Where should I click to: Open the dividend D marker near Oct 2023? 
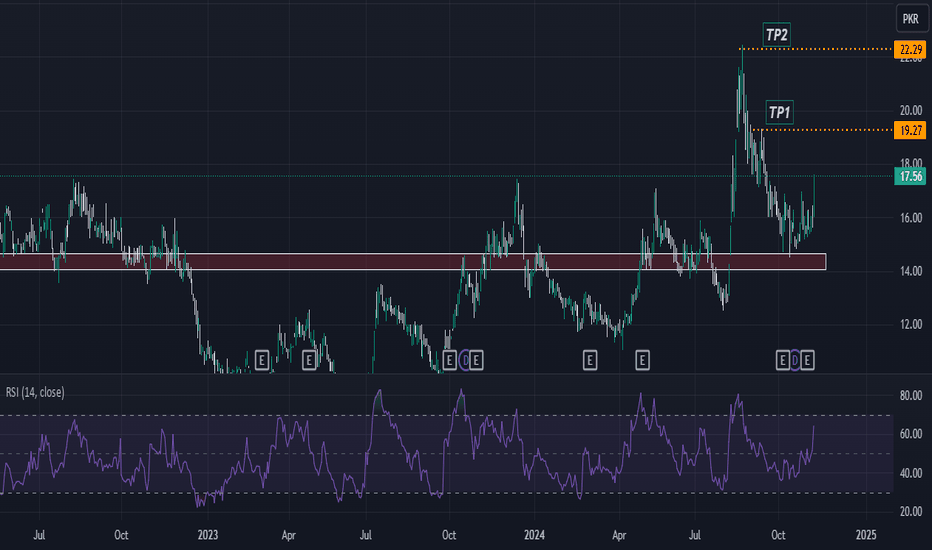(465, 360)
